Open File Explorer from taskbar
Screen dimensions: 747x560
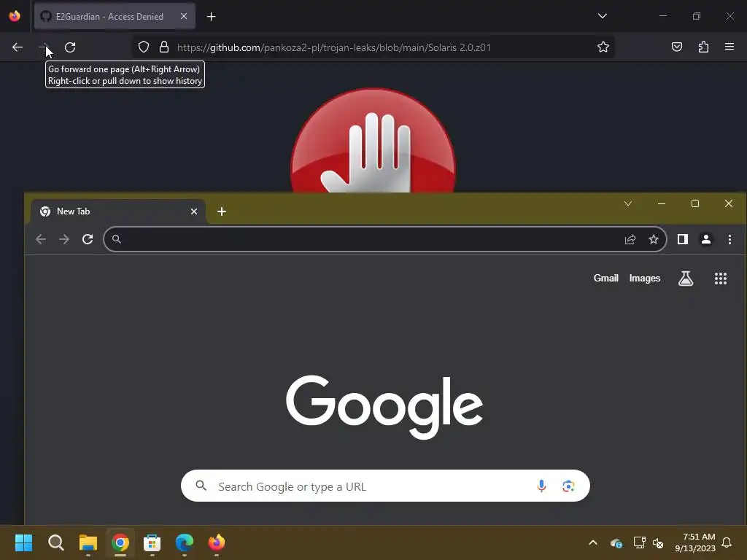coord(88,542)
